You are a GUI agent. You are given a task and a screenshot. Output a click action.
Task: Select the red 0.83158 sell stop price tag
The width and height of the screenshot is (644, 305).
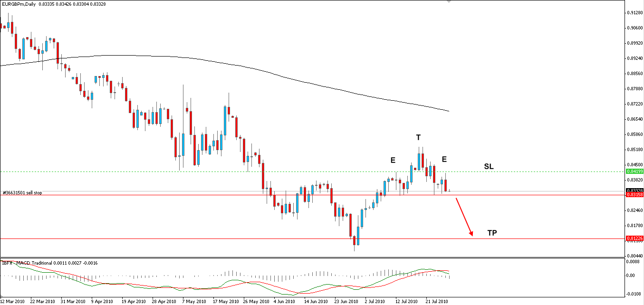coord(634,195)
